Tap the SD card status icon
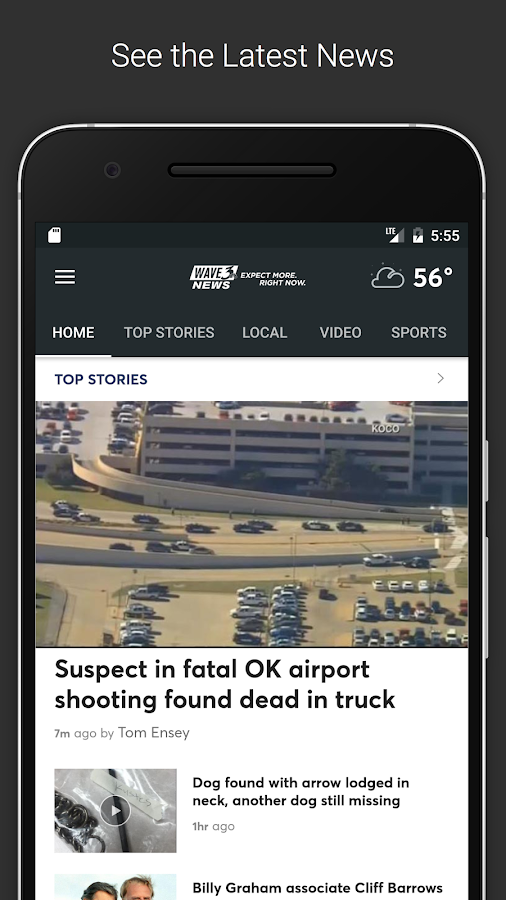Screen dimensions: 506x900 click(x=54, y=235)
